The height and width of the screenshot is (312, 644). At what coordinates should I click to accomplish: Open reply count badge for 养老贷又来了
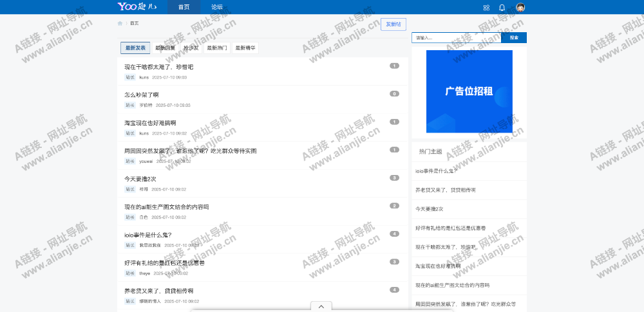tap(394, 290)
